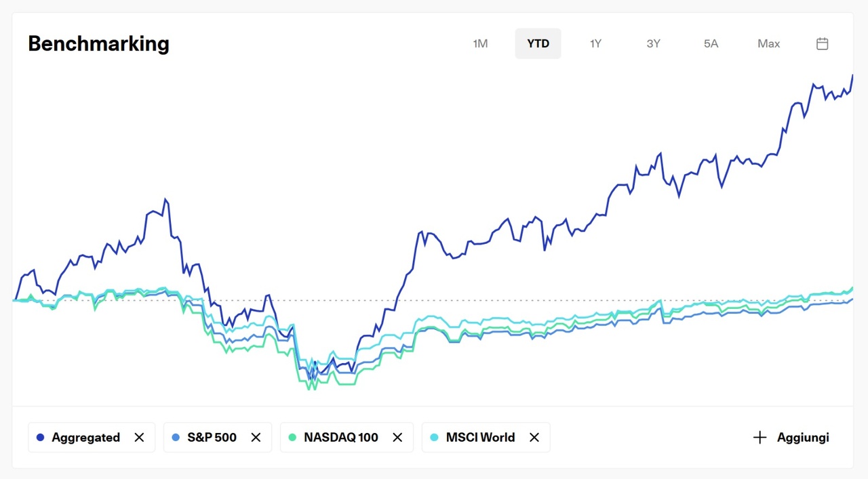Click the cyan MSCI World color dot
Viewport: 868px width, 479px height.
click(434, 438)
